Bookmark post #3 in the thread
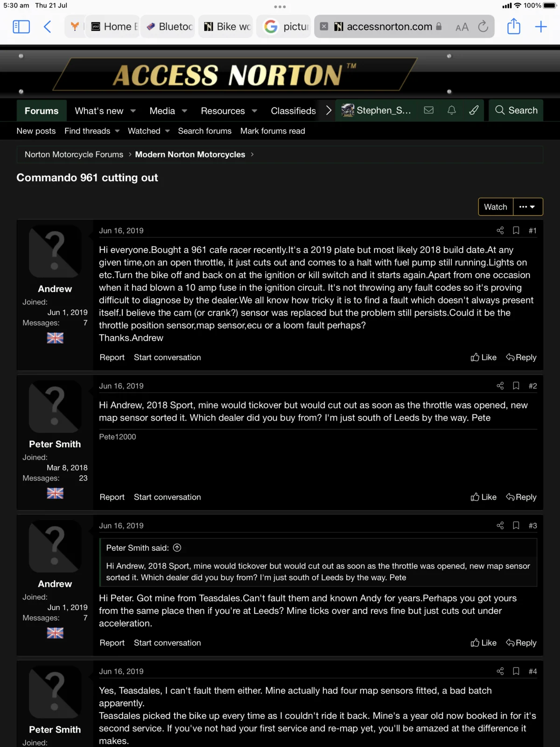 pos(516,525)
